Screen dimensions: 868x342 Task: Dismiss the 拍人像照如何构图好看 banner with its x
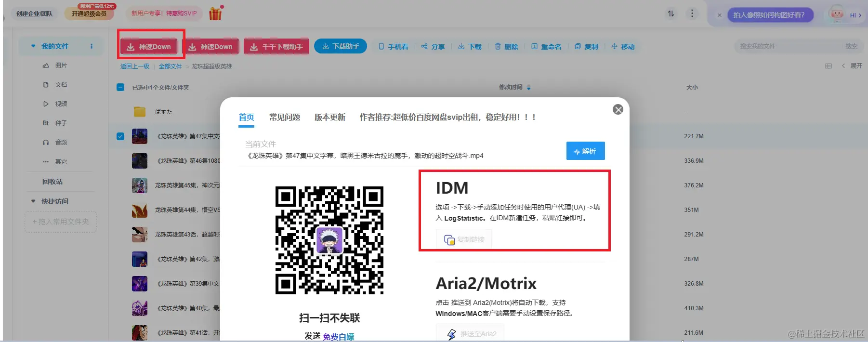click(x=719, y=15)
